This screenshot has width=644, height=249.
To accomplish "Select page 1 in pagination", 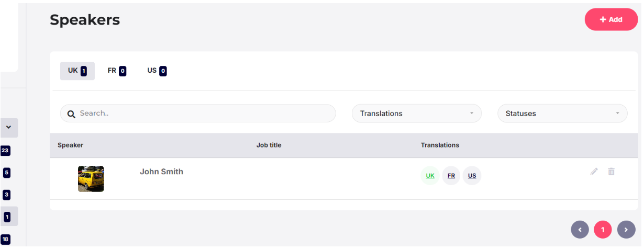I will (x=603, y=230).
